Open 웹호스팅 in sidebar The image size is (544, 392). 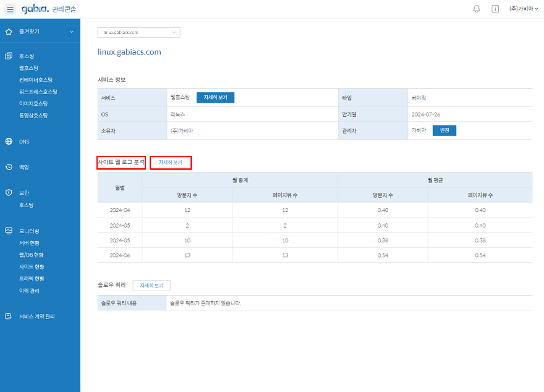pos(28,68)
